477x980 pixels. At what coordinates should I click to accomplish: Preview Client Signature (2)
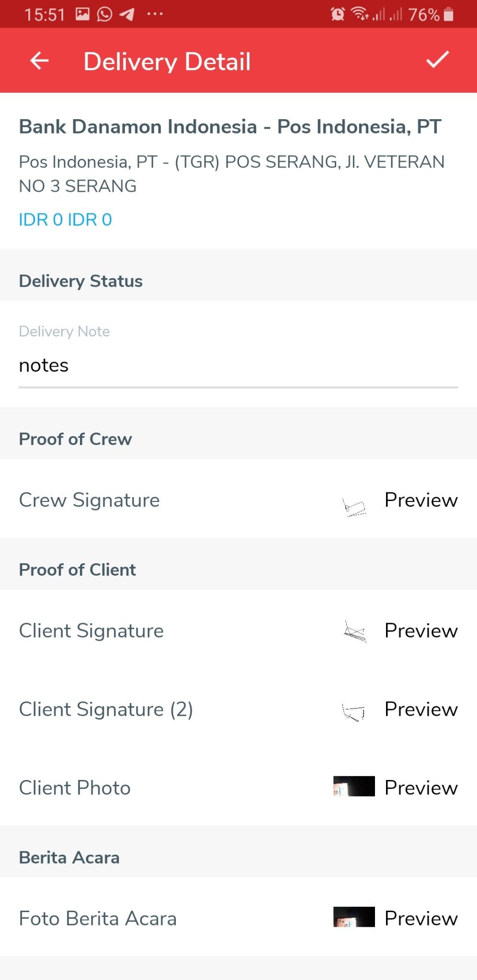coord(421,709)
